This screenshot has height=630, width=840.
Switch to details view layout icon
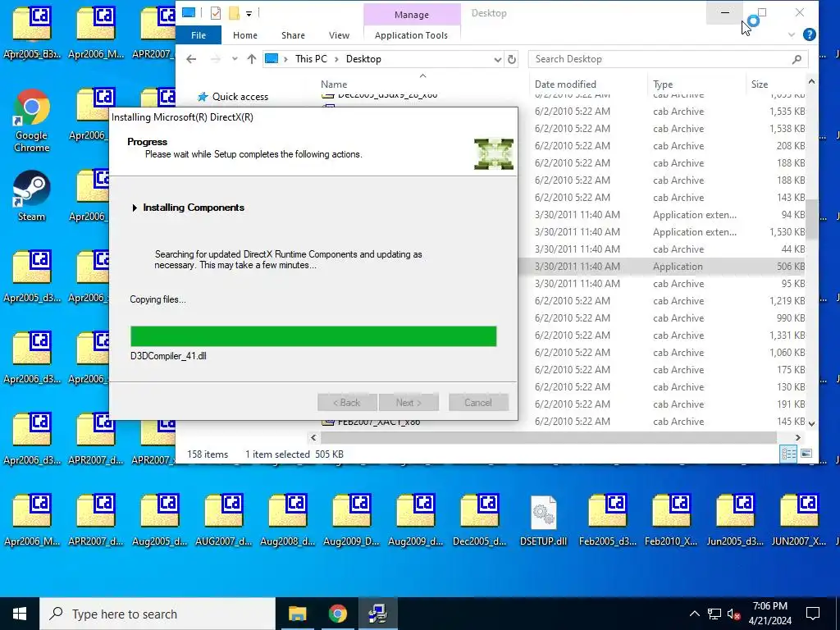[788, 454]
